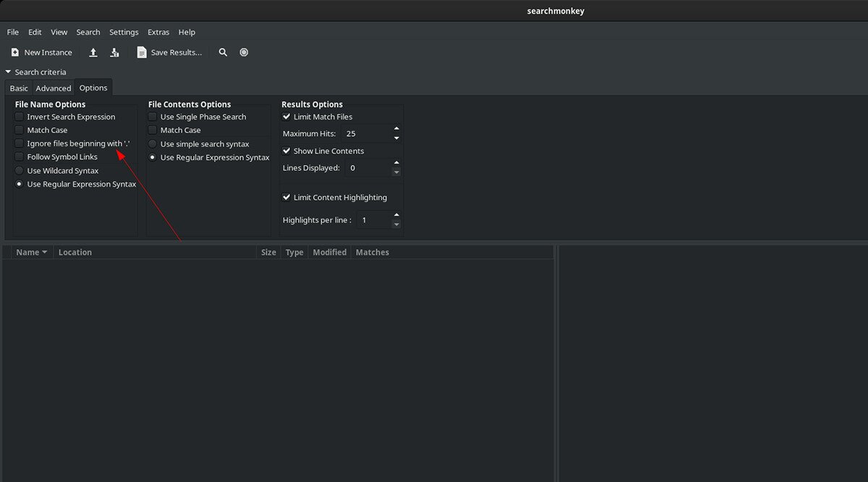The height and width of the screenshot is (482, 868).
Task: Open the Extras menu
Action: (158, 32)
